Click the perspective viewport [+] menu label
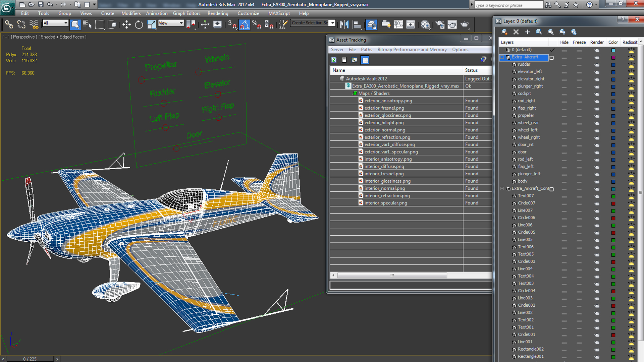 (x=6, y=37)
